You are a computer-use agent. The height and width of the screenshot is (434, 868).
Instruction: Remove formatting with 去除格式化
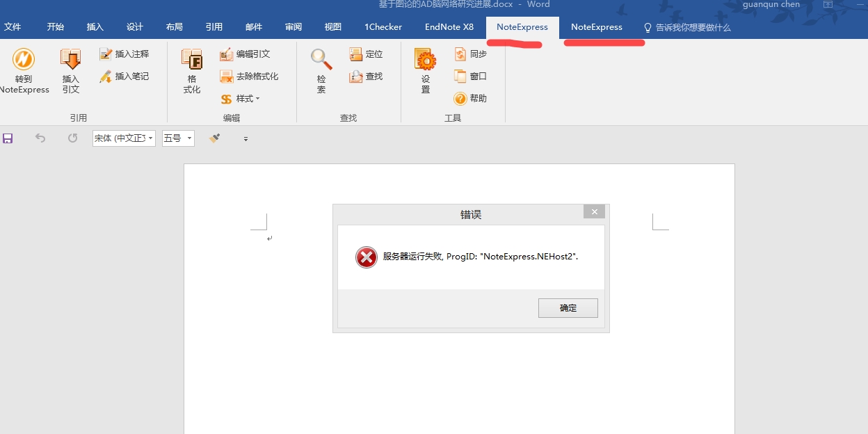tap(249, 76)
